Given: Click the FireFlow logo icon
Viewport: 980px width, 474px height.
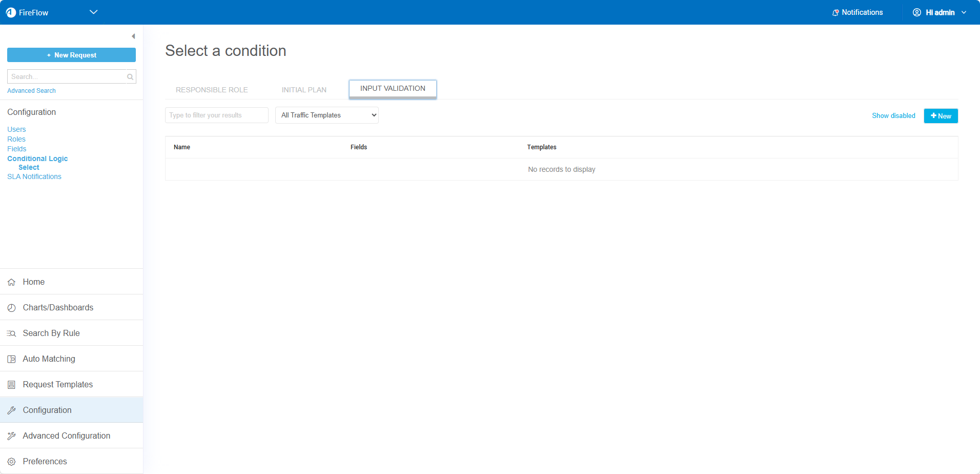Looking at the screenshot, I should coord(11,12).
